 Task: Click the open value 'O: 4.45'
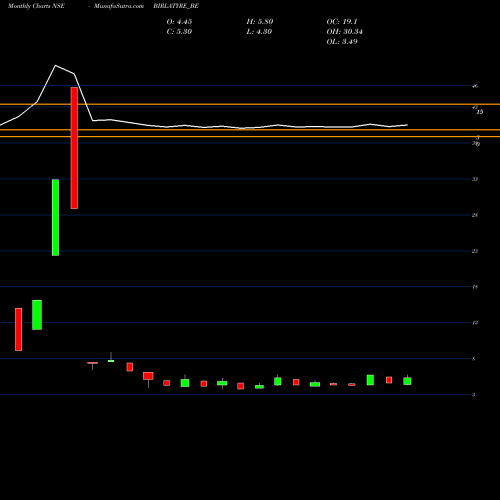pos(179,22)
